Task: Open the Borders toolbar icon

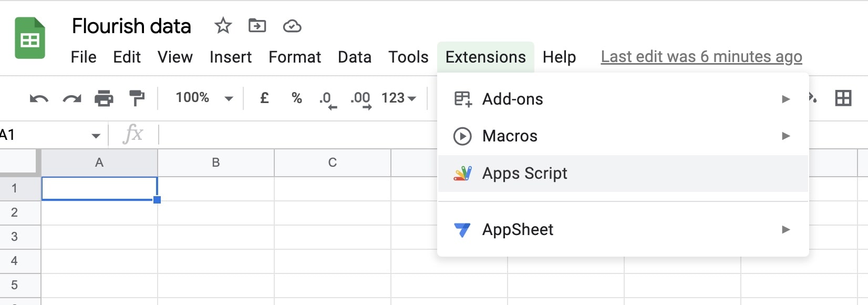Action: click(x=843, y=98)
